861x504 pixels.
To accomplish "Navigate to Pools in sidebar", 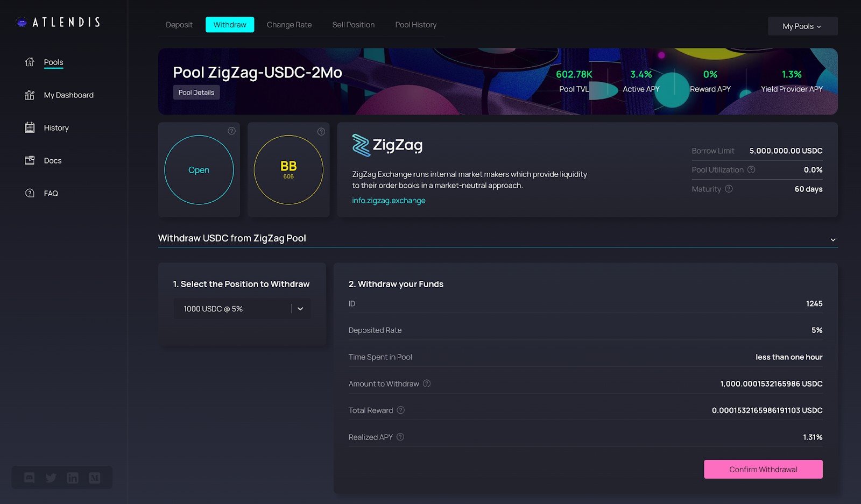I will pos(53,62).
